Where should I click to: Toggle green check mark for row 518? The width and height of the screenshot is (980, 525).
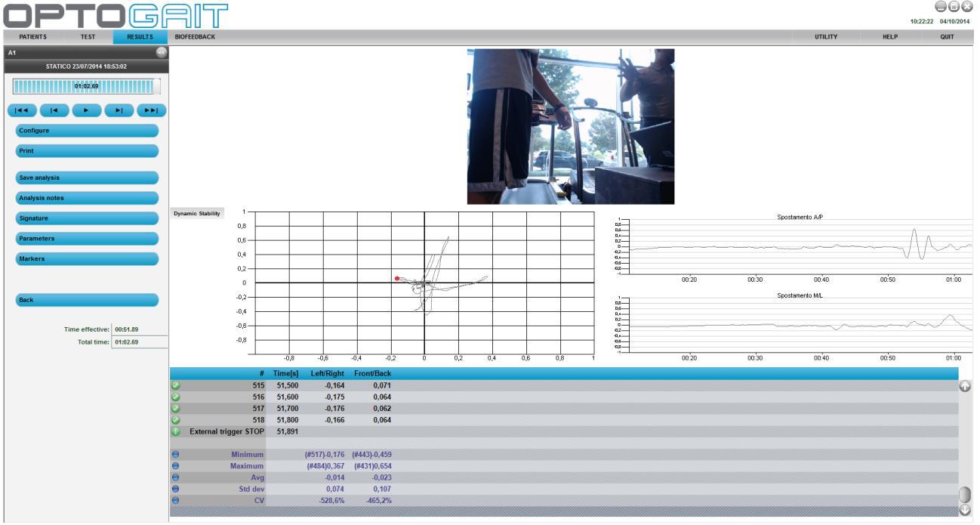pyautogui.click(x=176, y=419)
